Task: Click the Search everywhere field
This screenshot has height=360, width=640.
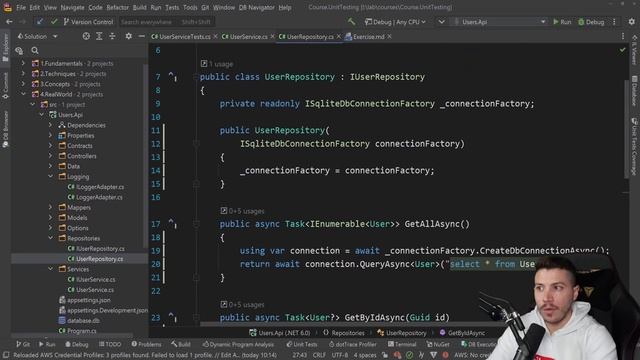Action: pyautogui.click(x=166, y=22)
